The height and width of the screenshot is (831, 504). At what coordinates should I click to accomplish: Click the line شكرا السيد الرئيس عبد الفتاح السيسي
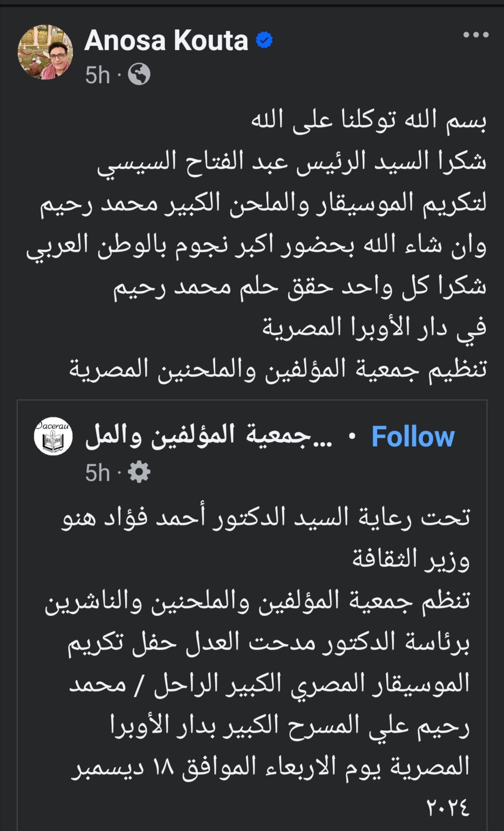[x=292, y=162]
